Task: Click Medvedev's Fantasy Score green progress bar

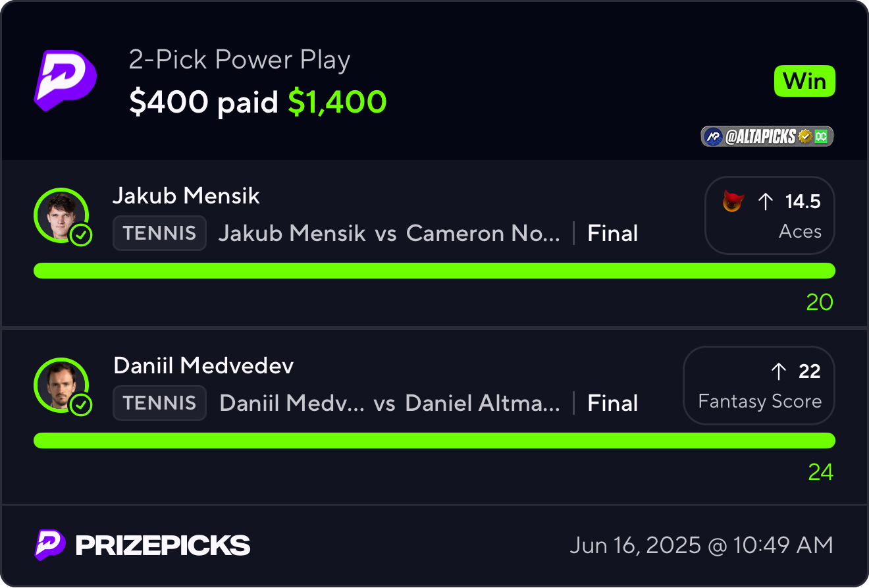Action: pyautogui.click(x=434, y=441)
